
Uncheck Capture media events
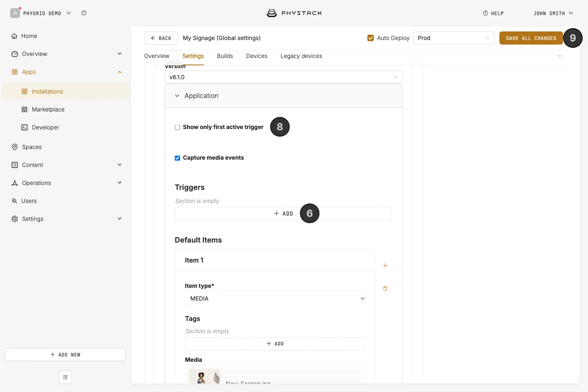point(177,158)
